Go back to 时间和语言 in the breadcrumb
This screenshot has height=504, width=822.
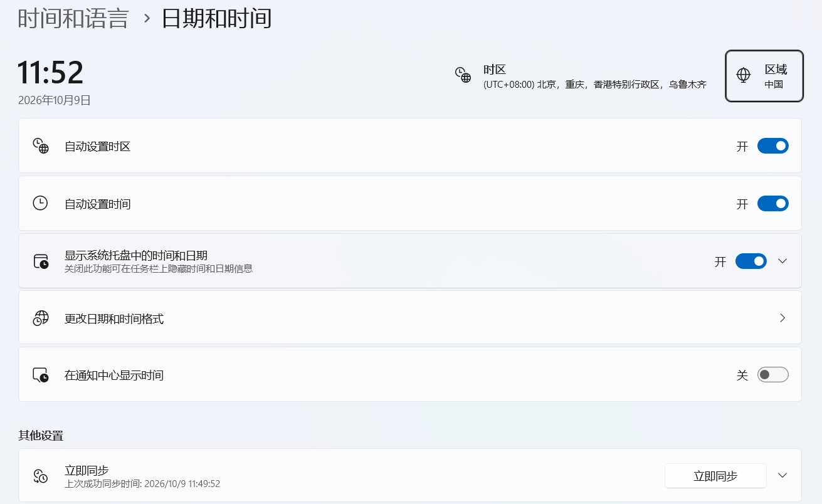coord(73,18)
